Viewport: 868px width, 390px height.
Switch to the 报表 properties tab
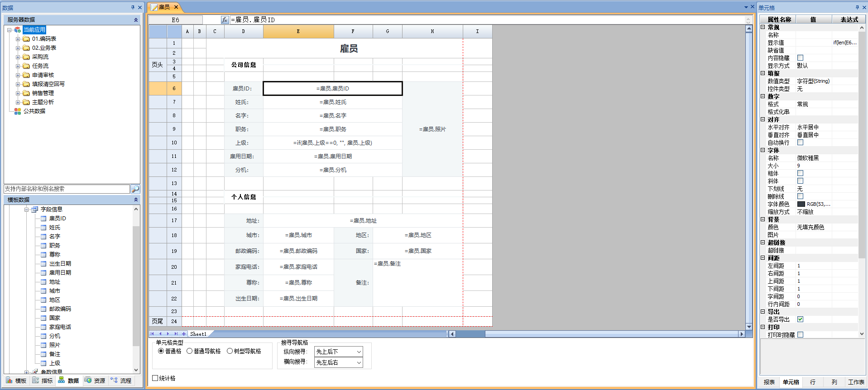[769, 382]
